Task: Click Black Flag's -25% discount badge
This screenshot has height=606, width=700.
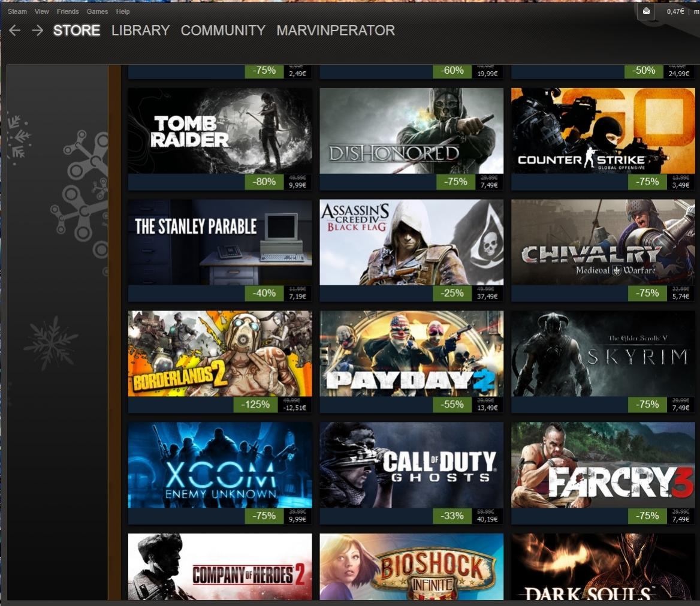Action: [x=452, y=293]
